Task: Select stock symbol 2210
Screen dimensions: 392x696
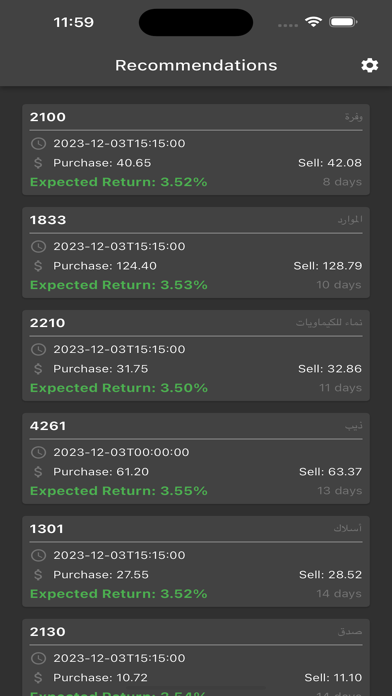Action: 48,323
